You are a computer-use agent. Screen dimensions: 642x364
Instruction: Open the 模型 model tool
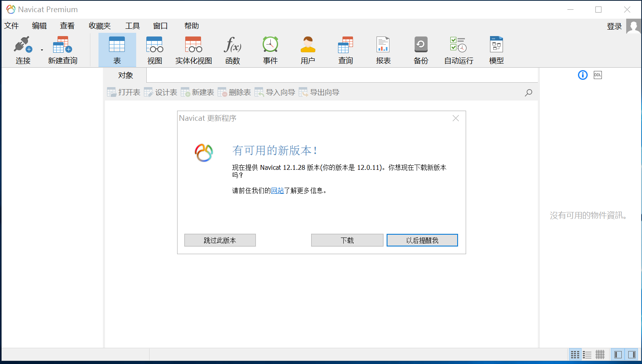pos(496,50)
